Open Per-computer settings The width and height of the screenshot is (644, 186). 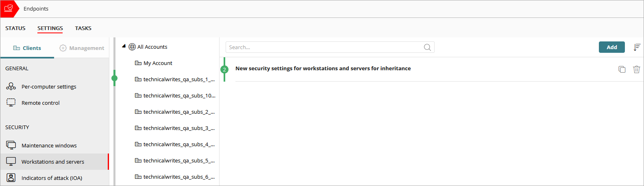click(49, 87)
